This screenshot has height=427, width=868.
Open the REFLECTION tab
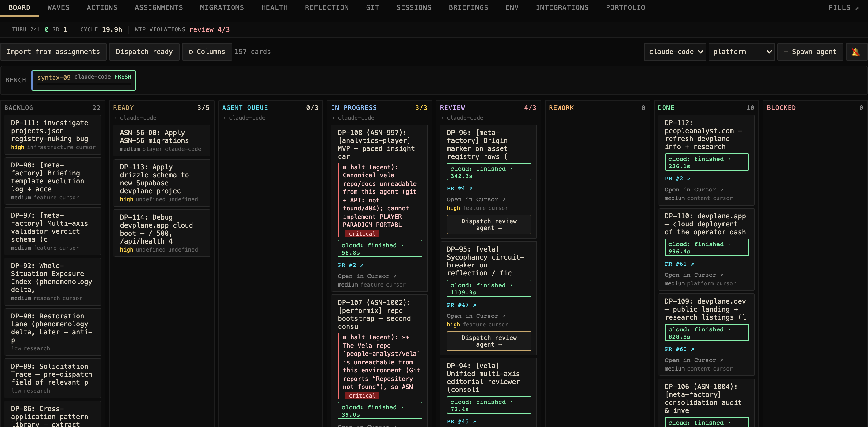pos(327,7)
